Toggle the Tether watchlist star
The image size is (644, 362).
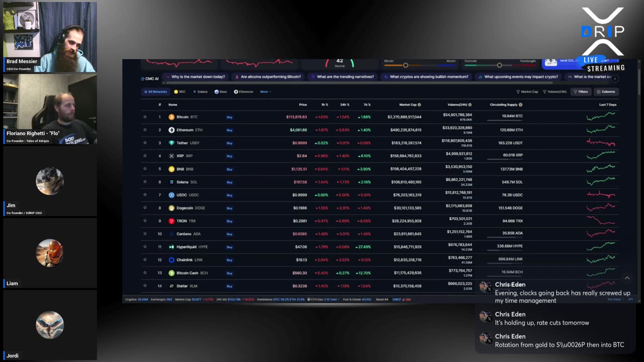145,143
